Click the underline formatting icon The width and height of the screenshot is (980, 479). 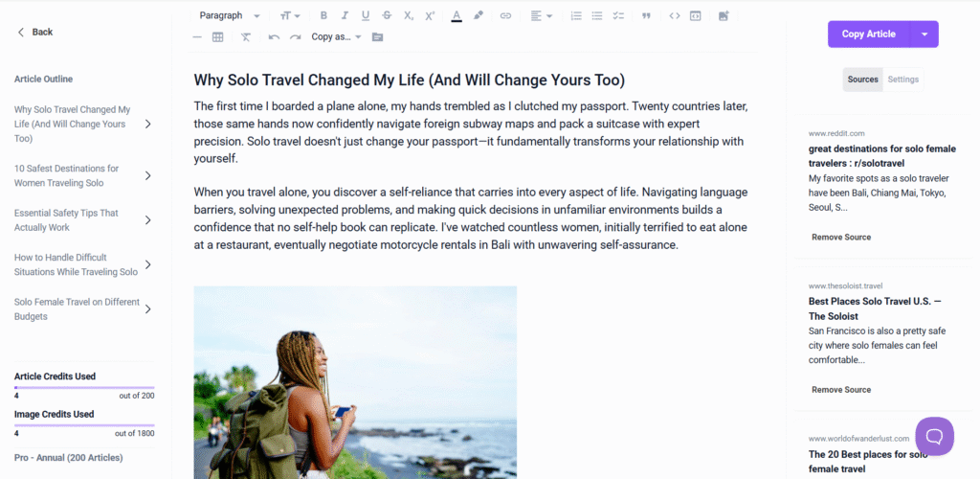[366, 15]
